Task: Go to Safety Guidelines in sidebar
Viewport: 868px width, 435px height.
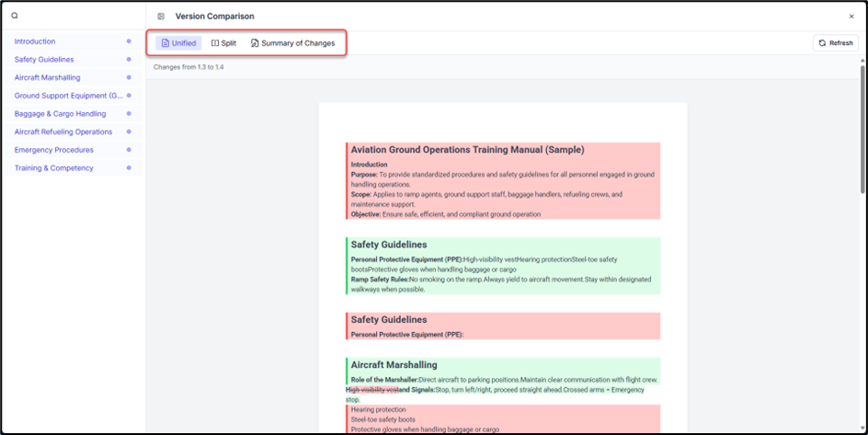Action: coord(44,60)
